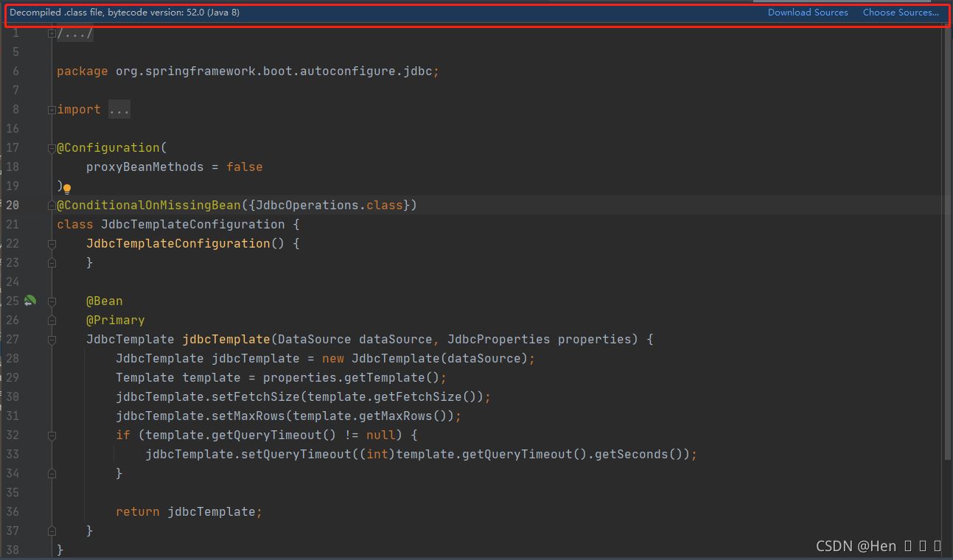Click the folded 'import ...' placeholder text
Image resolution: width=953 pixels, height=560 pixels.
coord(119,110)
